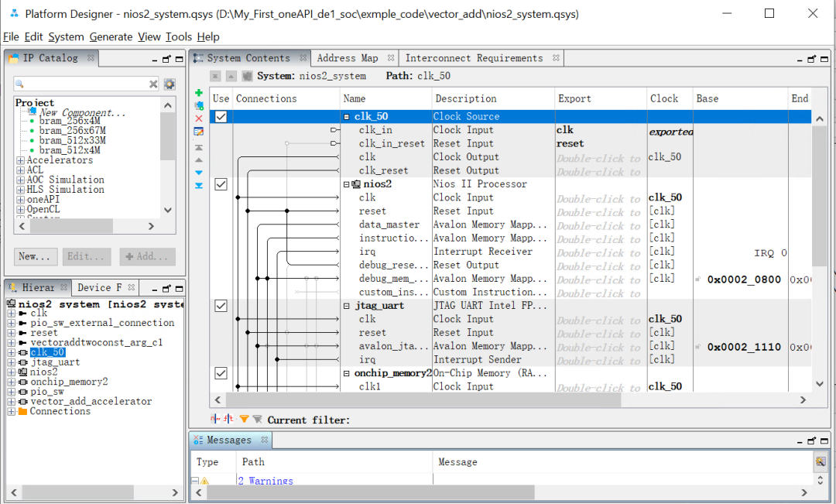Close the Address Map tab

[391, 57]
